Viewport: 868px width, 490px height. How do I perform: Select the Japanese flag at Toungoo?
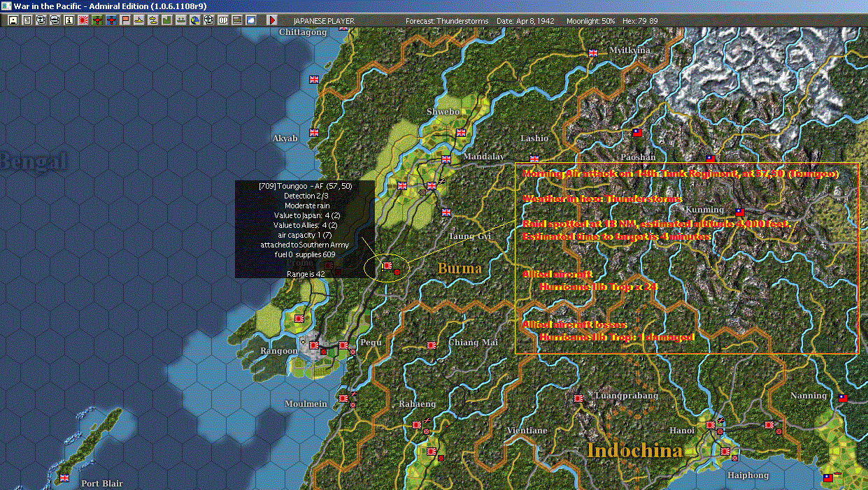pos(387,266)
